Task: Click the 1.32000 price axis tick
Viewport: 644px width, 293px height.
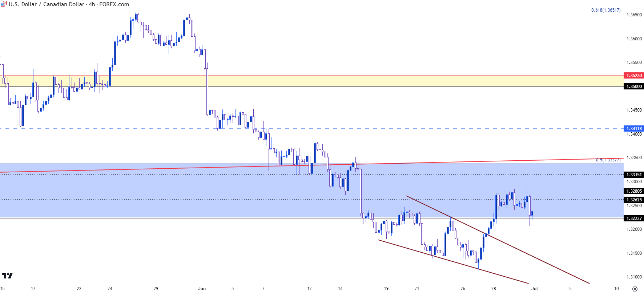Action: point(634,229)
